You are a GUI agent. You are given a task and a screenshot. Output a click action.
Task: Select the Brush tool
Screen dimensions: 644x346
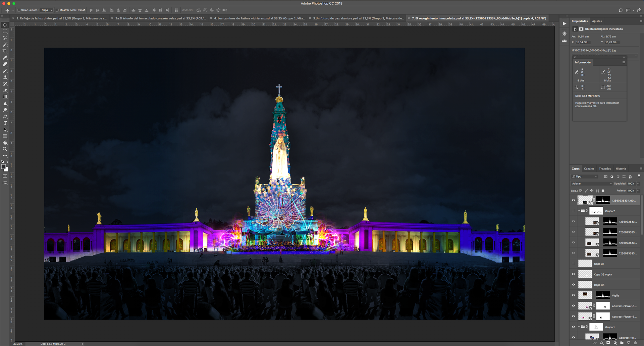5,71
